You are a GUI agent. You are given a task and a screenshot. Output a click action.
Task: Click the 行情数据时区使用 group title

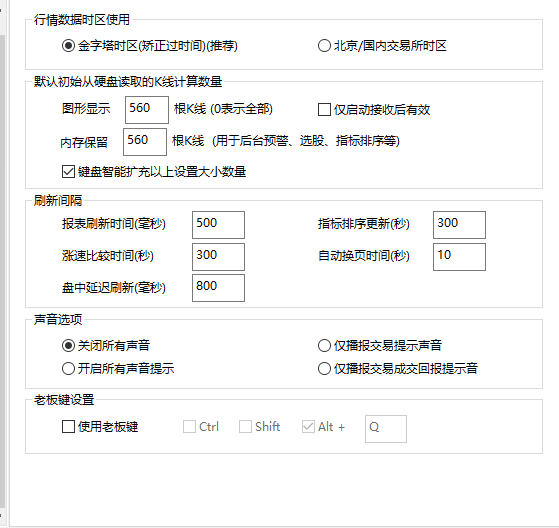tap(82, 20)
